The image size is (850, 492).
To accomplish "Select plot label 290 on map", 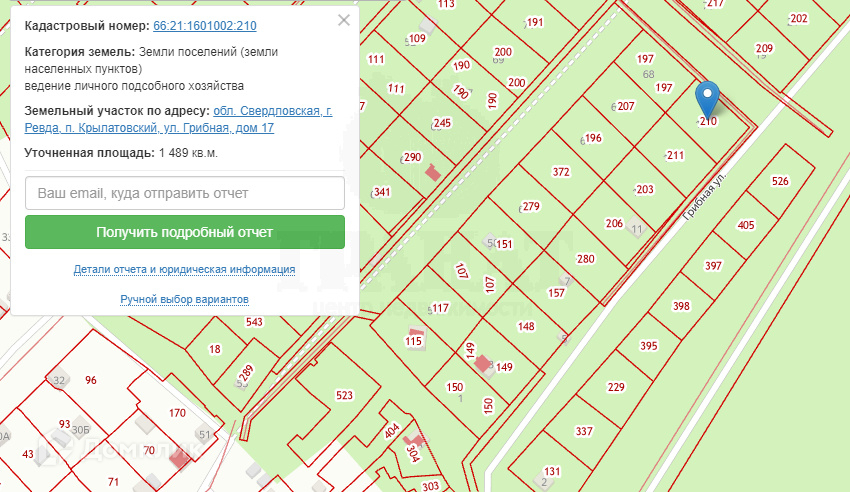I will [x=413, y=157].
